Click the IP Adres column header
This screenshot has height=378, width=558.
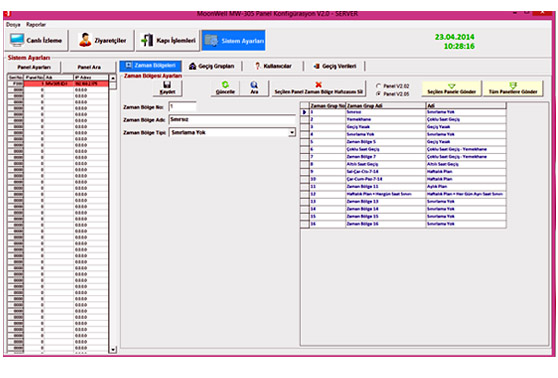coord(91,77)
